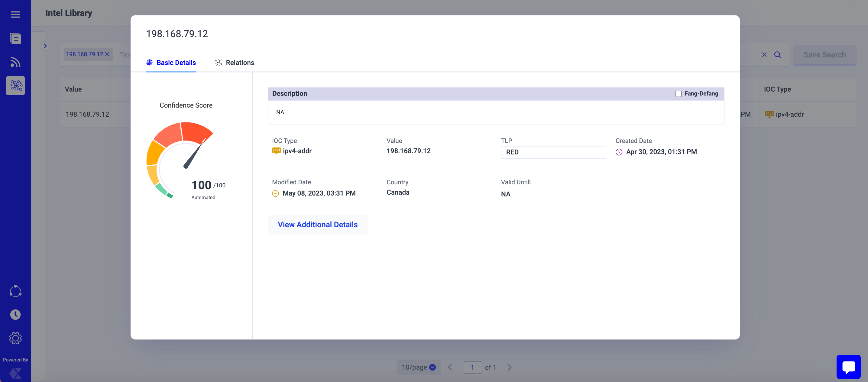Expand the collapsed side panel chevron
This screenshot has width=868, height=382.
tap(45, 46)
